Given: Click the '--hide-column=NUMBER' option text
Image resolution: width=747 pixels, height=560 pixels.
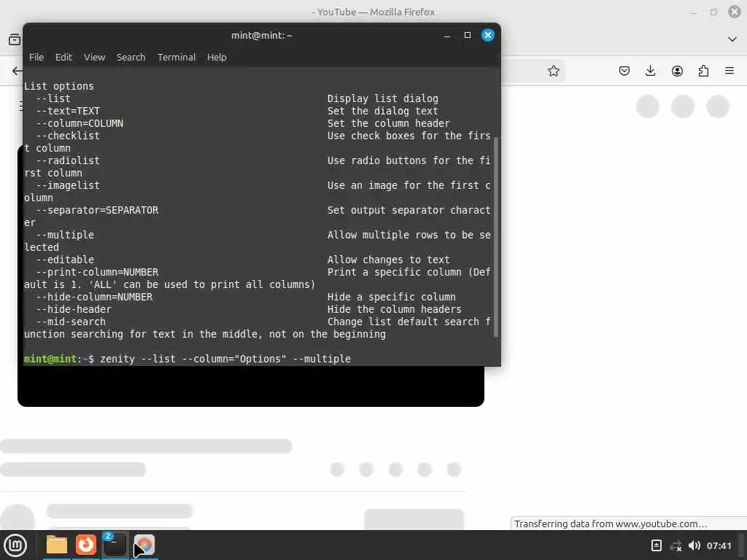Looking at the screenshot, I should (x=94, y=297).
